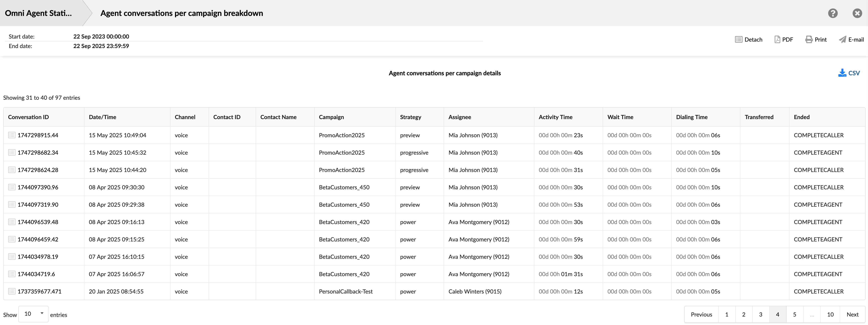Sort table by Activity Time header
The height and width of the screenshot is (325, 868).
point(555,117)
